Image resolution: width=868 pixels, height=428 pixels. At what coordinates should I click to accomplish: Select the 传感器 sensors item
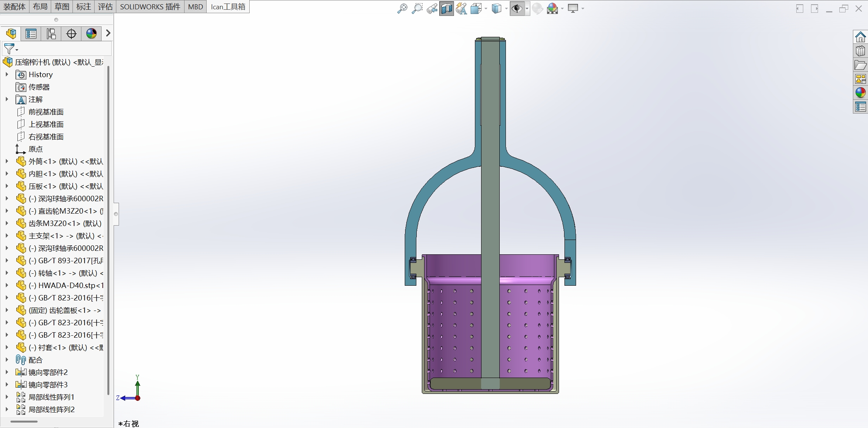33,87
